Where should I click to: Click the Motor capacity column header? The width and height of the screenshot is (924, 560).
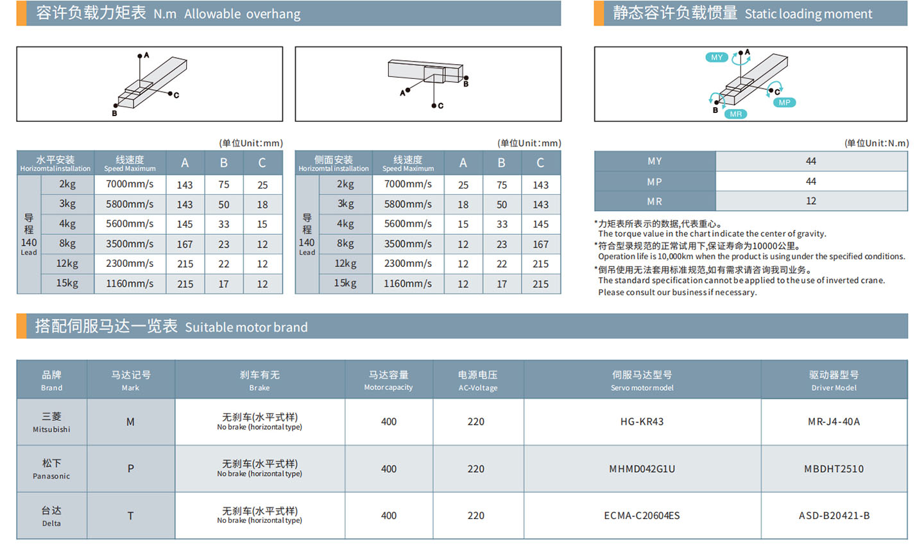[x=388, y=380]
